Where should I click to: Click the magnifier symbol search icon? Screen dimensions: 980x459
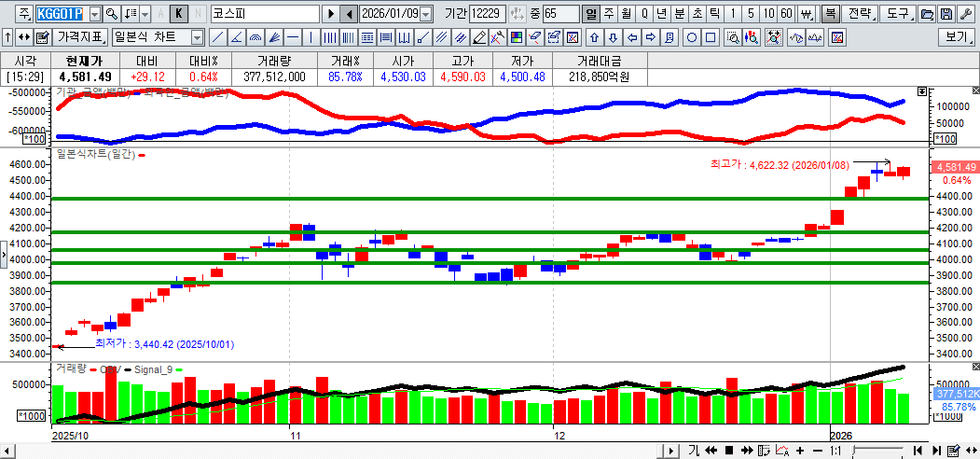click(111, 14)
